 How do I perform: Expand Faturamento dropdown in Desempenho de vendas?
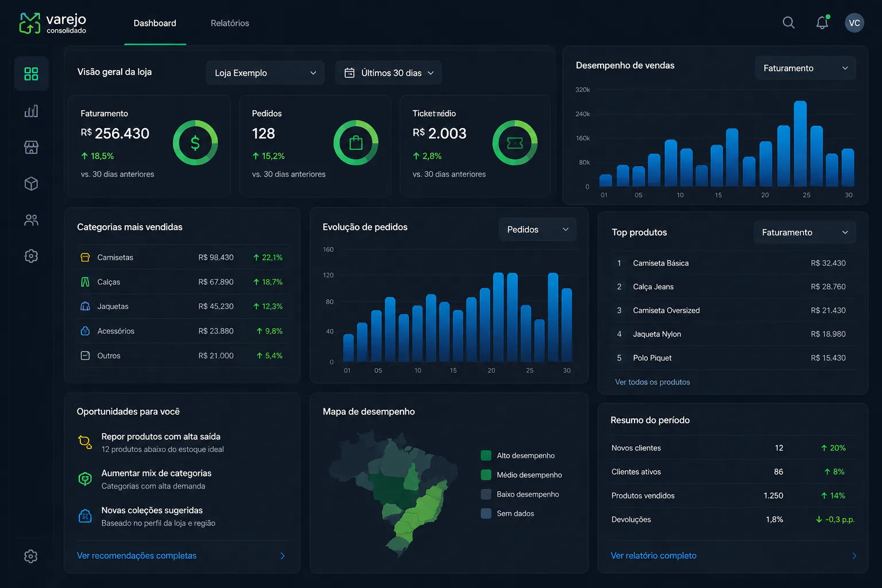(x=805, y=68)
